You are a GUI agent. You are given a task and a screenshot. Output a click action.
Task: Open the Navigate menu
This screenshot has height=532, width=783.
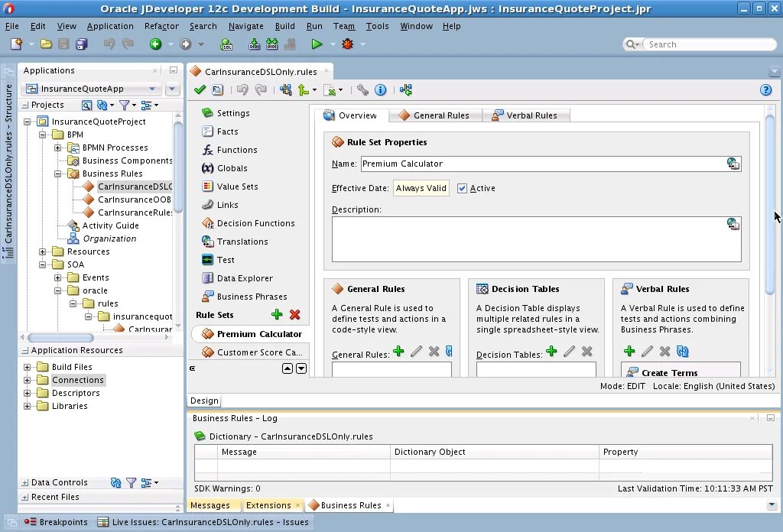coord(245,26)
